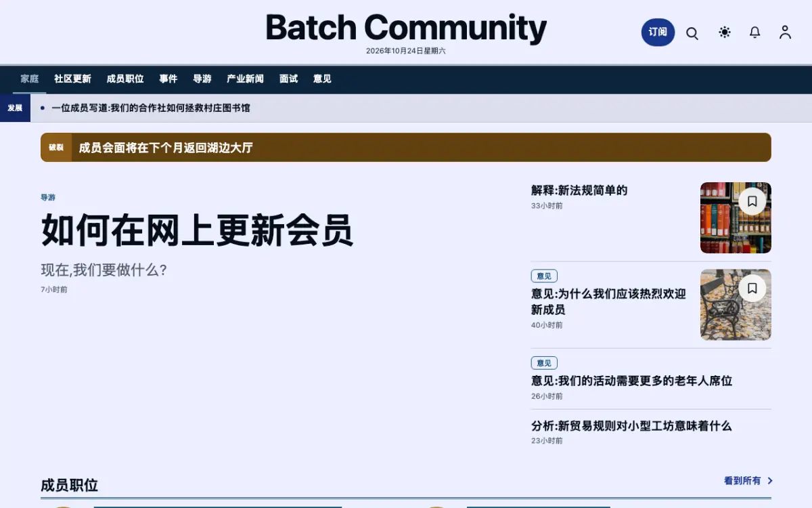This screenshot has height=508, width=812.
Task: Click the 26小时前 timestamp
Action: [x=547, y=396]
